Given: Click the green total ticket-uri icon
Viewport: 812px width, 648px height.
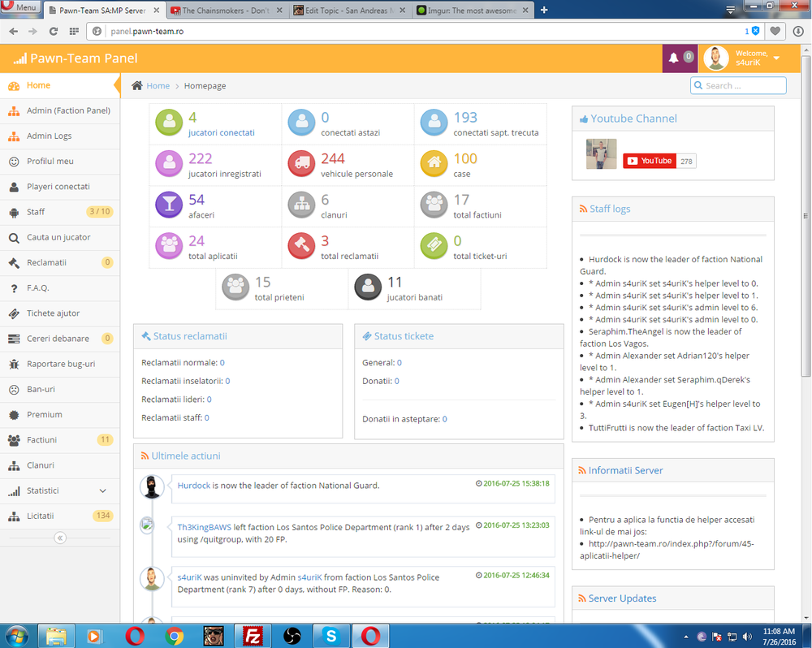Looking at the screenshot, I should coord(434,246).
